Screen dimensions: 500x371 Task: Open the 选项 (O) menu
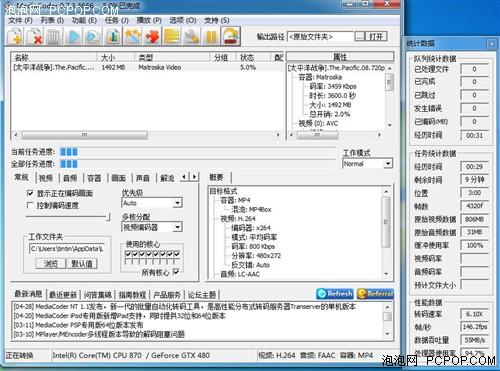pyautogui.click(x=183, y=20)
